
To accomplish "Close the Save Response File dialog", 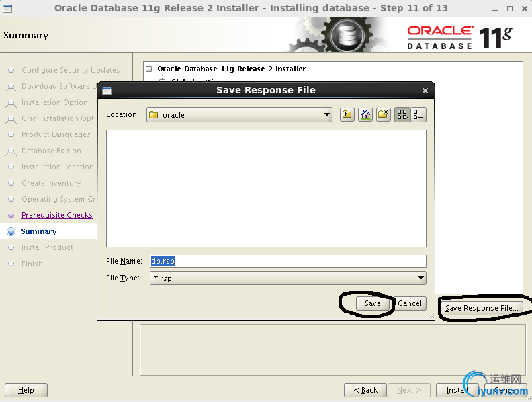I will [x=425, y=91].
